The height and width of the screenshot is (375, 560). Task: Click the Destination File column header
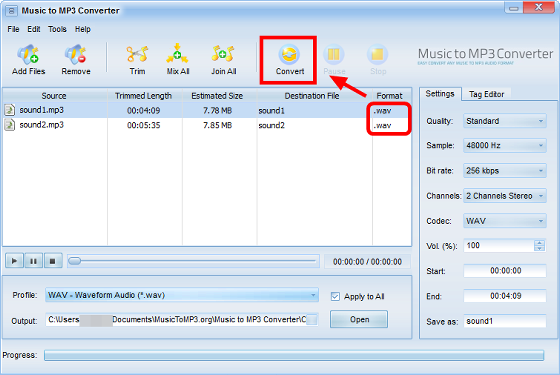coord(314,96)
